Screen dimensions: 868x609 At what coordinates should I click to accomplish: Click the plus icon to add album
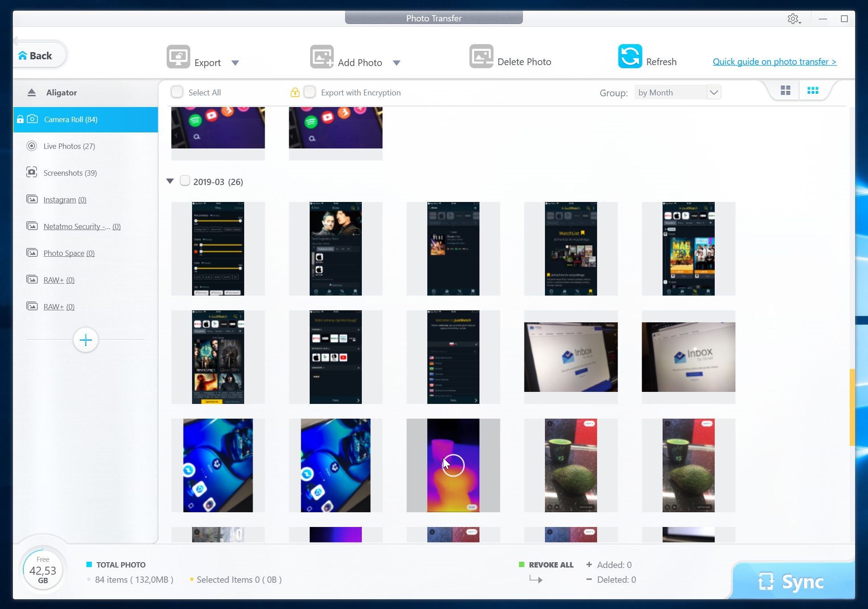(x=86, y=340)
